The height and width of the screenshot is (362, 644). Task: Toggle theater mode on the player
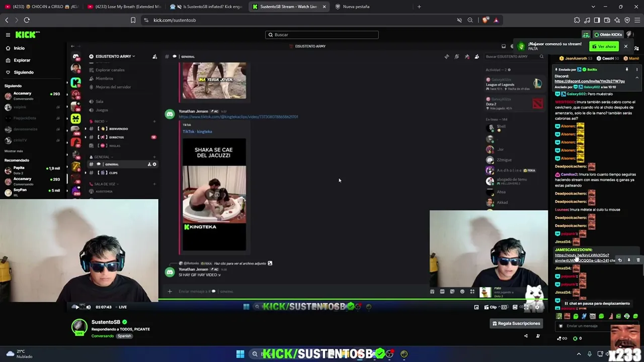coord(515,307)
